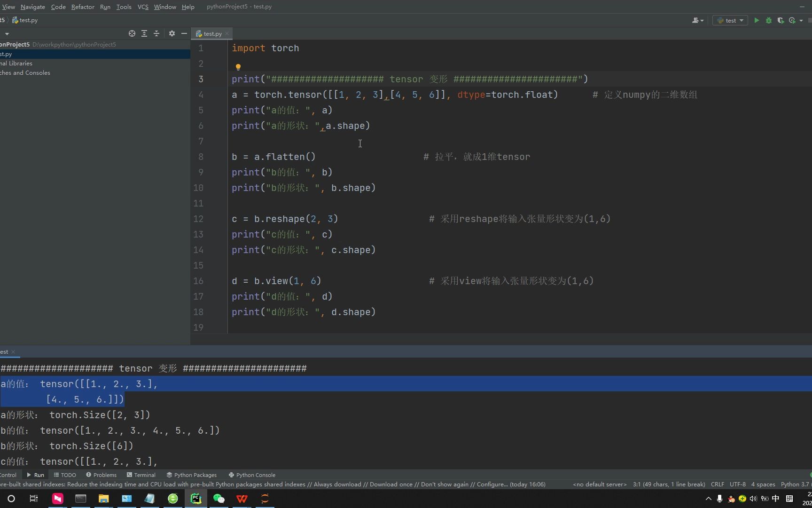Run test with coverage shield icon
Viewport: 812px width, 508px height.
coord(781,20)
